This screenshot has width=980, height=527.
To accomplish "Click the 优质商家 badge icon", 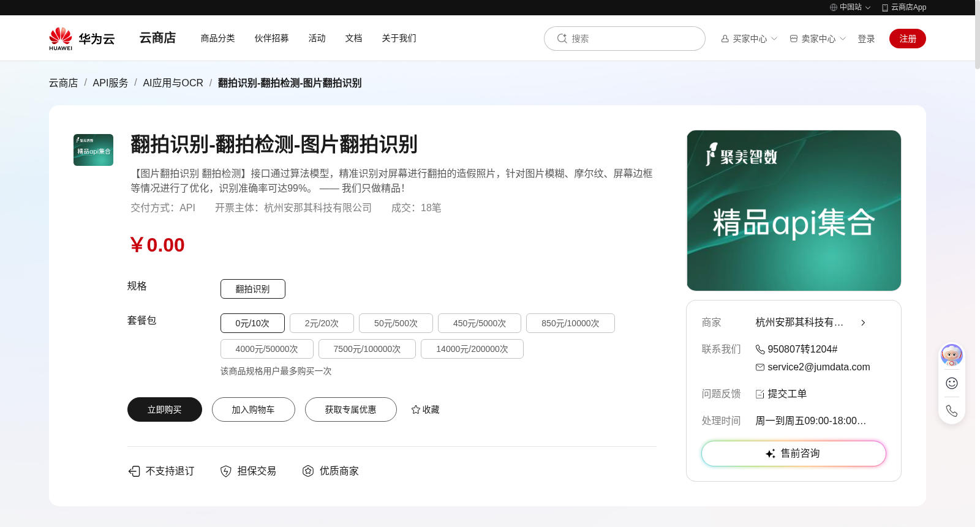I will coord(308,471).
